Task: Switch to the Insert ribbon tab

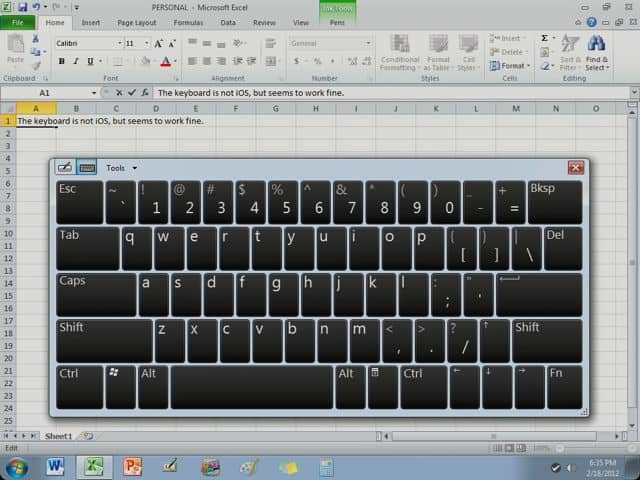Action: 91,23
